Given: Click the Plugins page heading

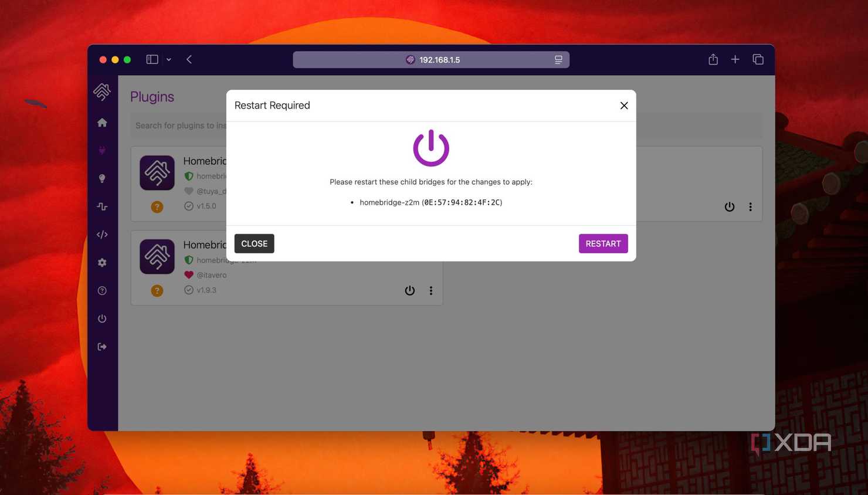Looking at the screenshot, I should coord(152,97).
